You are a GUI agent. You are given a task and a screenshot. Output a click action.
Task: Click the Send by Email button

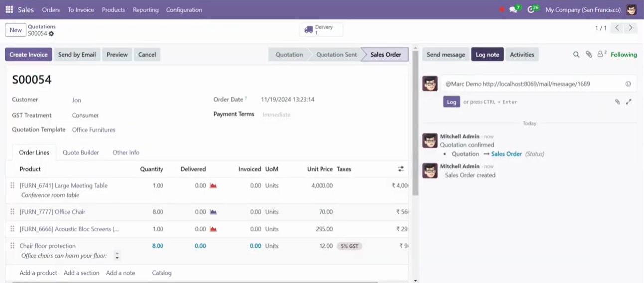pos(77,55)
